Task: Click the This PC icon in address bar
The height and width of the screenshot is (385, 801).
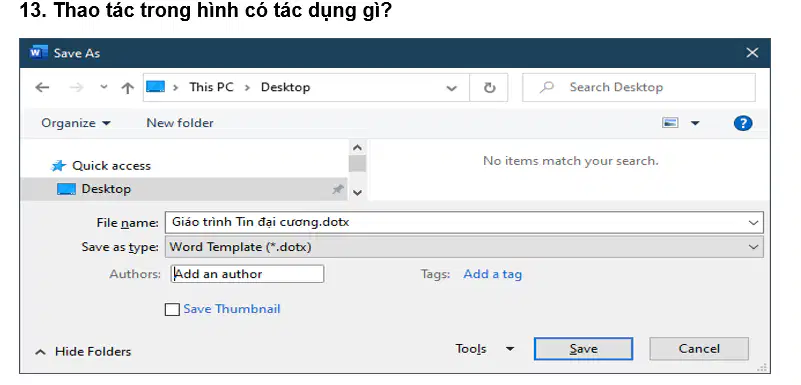Action: pyautogui.click(x=155, y=86)
